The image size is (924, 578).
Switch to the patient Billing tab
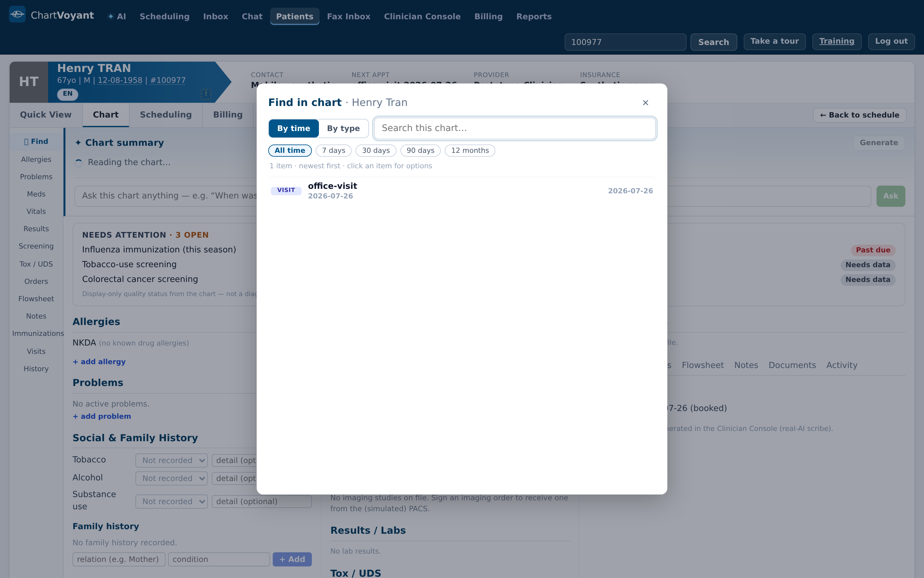tap(228, 115)
